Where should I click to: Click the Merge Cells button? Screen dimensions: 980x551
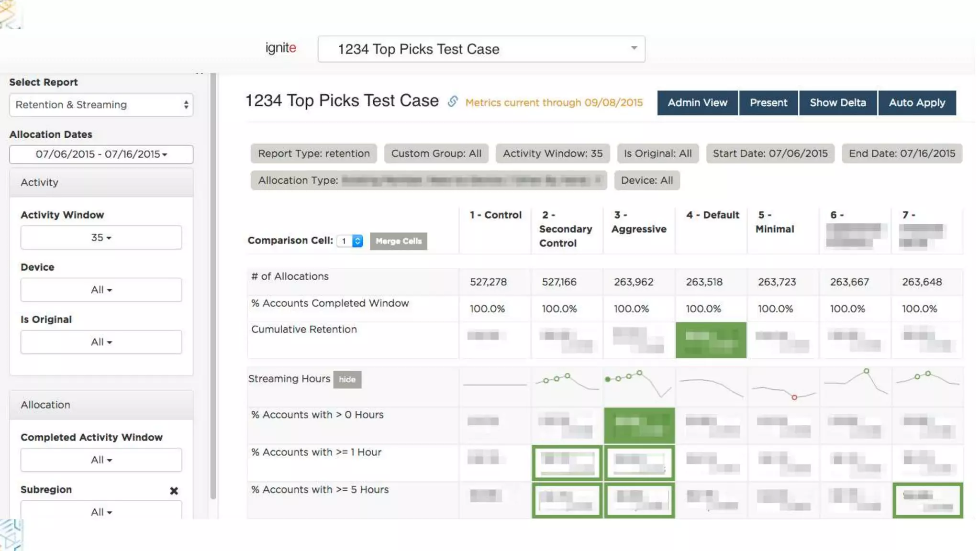pos(398,241)
